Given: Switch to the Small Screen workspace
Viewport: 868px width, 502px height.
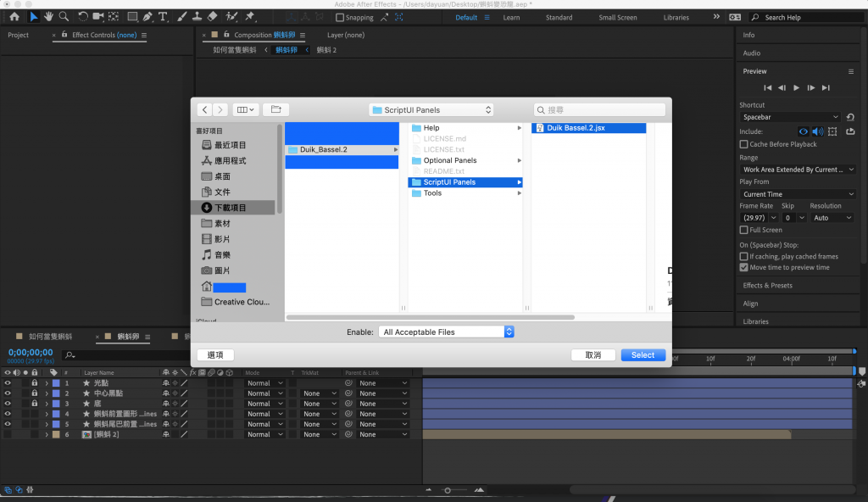Looking at the screenshot, I should (x=618, y=18).
